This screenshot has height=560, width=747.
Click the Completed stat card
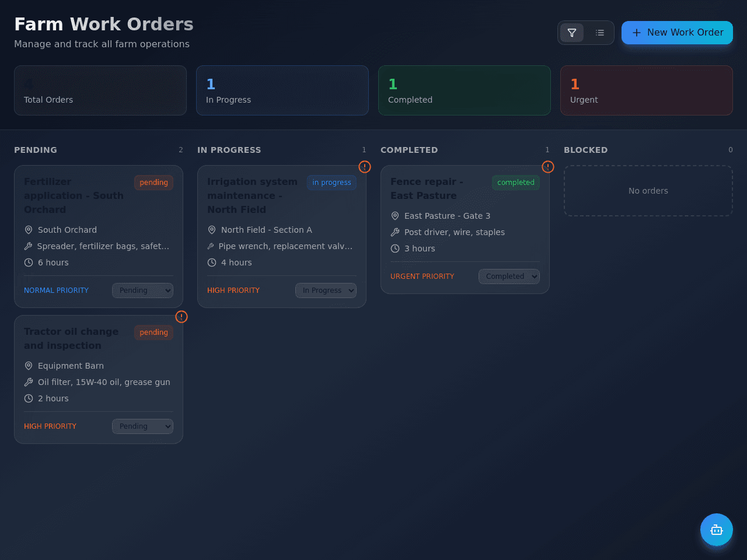point(465,90)
